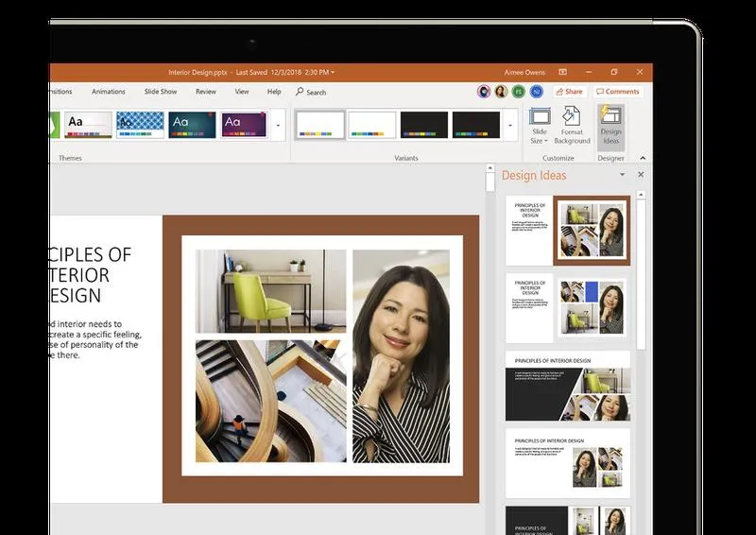Image resolution: width=756 pixels, height=535 pixels.
Task: Select the green chair photo on slide
Action: tap(270, 291)
